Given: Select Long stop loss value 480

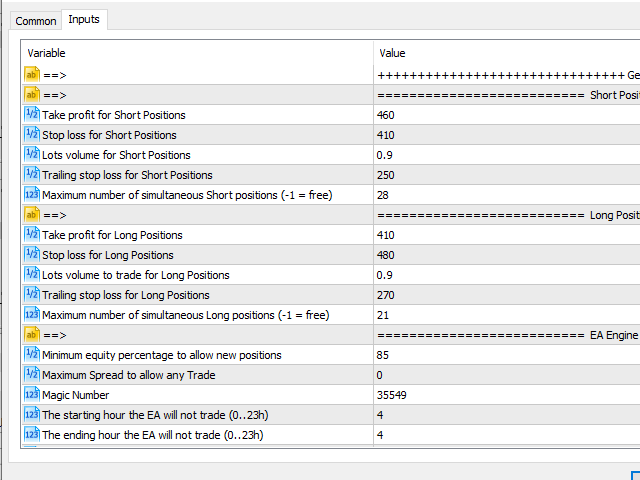Looking at the screenshot, I should pyautogui.click(x=386, y=255).
